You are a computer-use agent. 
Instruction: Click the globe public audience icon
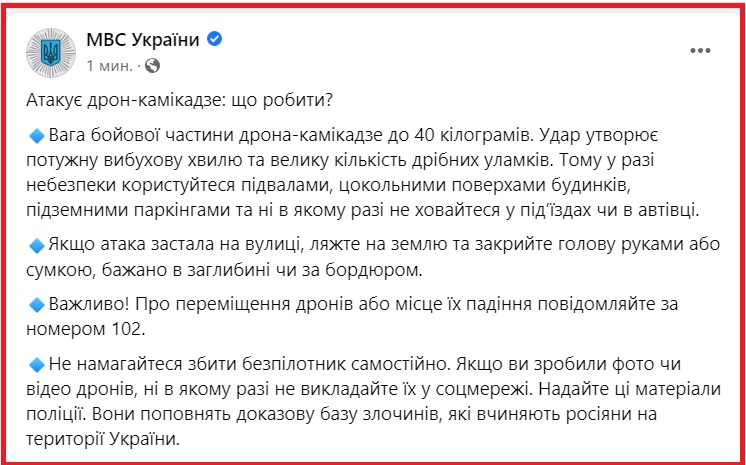click(152, 66)
